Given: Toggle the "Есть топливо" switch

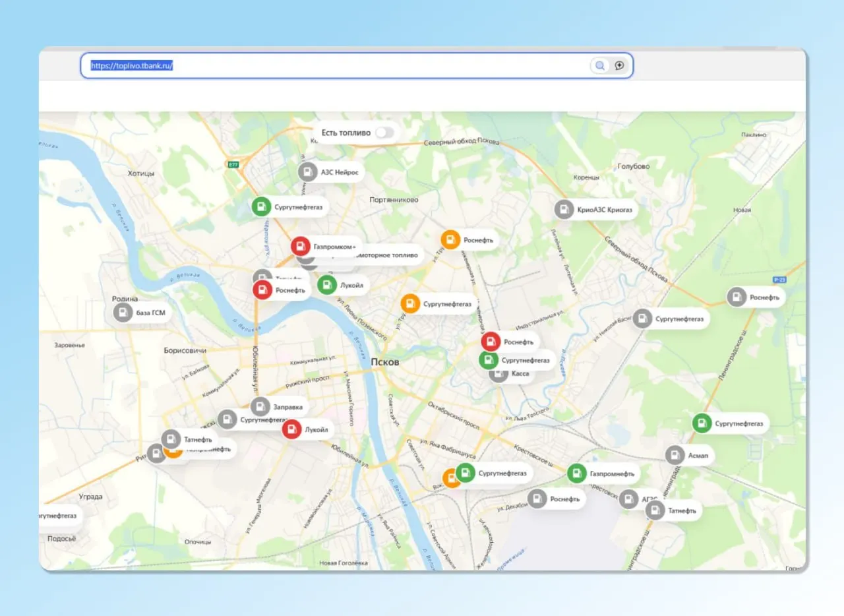Looking at the screenshot, I should (384, 133).
